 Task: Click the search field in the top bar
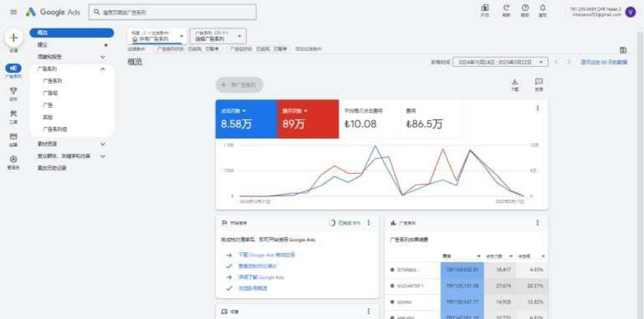point(172,12)
